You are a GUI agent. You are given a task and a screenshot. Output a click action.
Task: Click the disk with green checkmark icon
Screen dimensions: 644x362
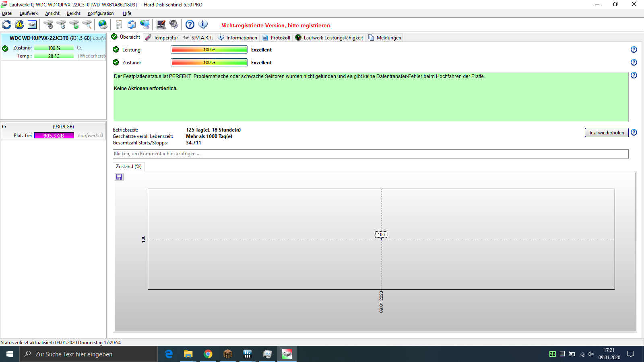point(74,25)
